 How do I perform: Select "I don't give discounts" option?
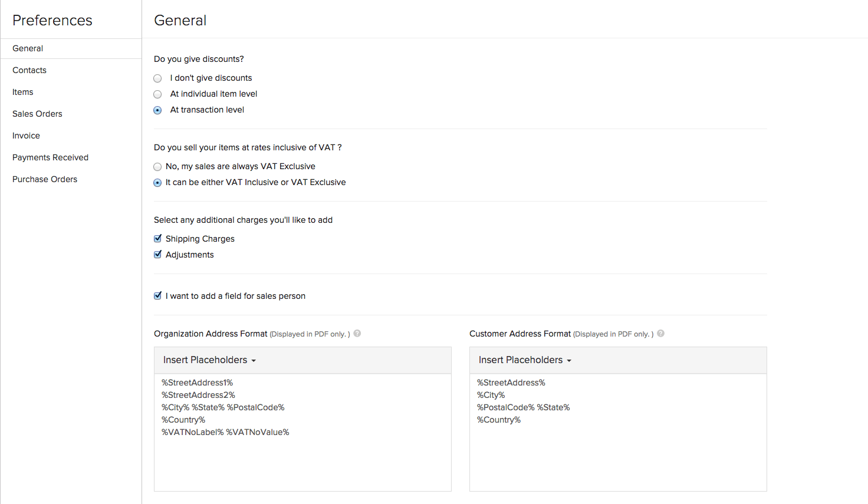(x=157, y=78)
